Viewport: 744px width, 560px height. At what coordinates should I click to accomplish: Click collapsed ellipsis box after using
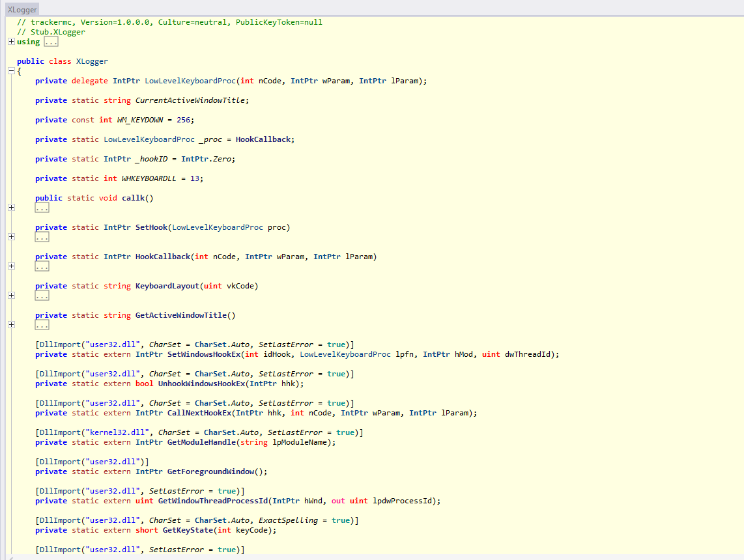pos(51,42)
